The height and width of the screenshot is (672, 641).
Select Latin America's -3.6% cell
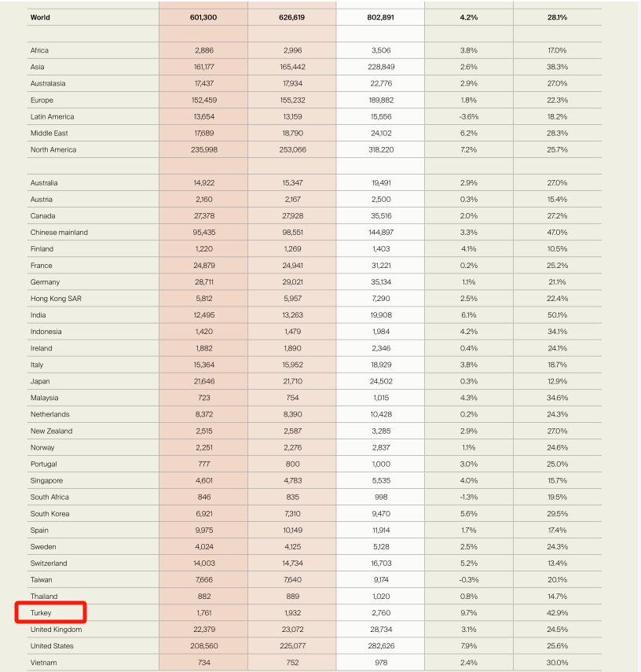point(468,116)
